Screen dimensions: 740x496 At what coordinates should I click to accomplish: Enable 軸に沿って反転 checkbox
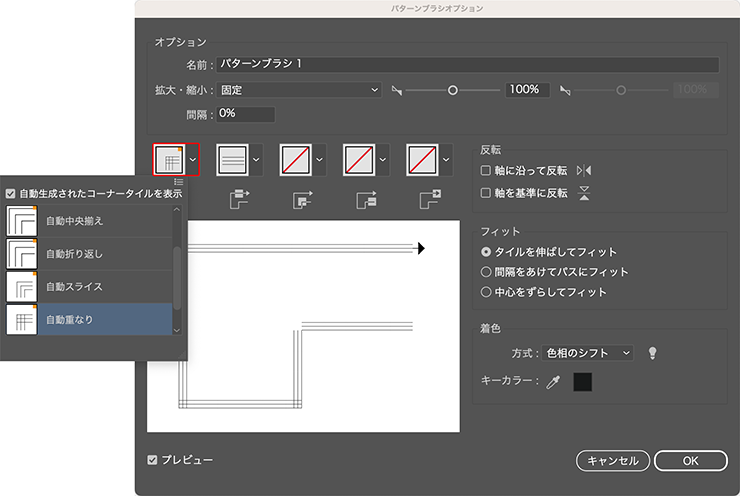(487, 171)
